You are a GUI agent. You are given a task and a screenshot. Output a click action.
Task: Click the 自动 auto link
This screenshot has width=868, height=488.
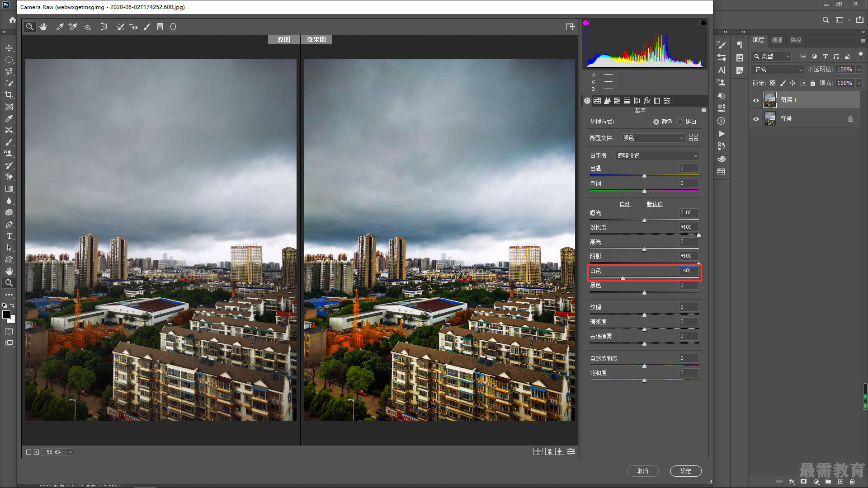tap(625, 204)
